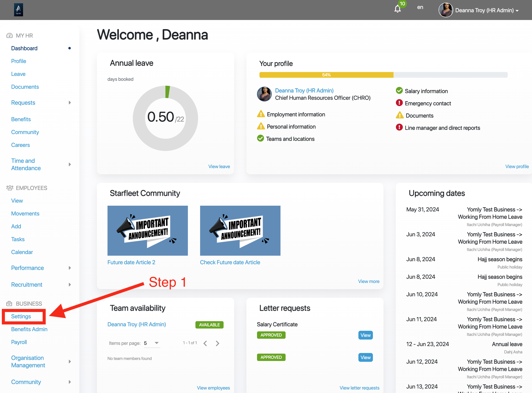The height and width of the screenshot is (393, 532).
Task: Click the 54% profile progress bar
Action: [326, 75]
